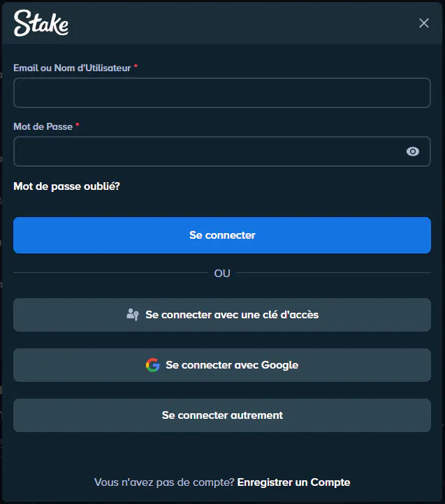The image size is (445, 504).
Task: Select Se connecter avec Google text
Action: point(232,365)
